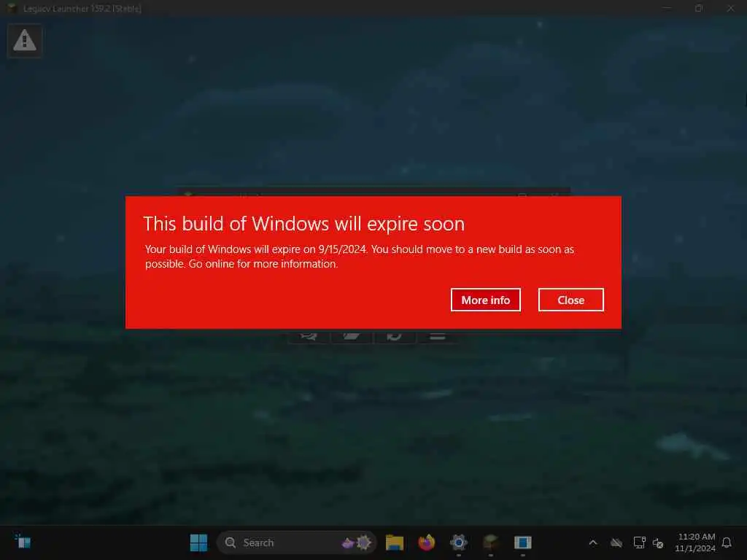Open the Windows Start menu
Viewport: 747px width, 560px height.
tap(198, 542)
